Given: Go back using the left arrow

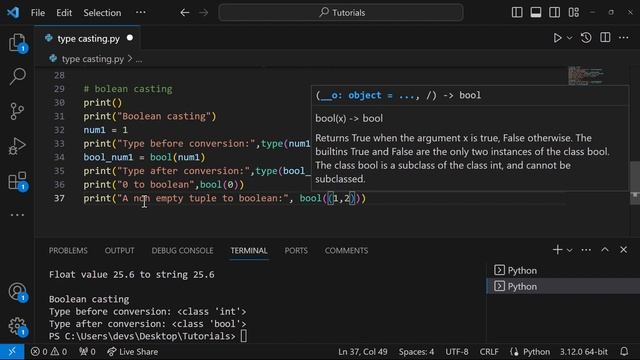Looking at the screenshot, I should click(x=184, y=13).
